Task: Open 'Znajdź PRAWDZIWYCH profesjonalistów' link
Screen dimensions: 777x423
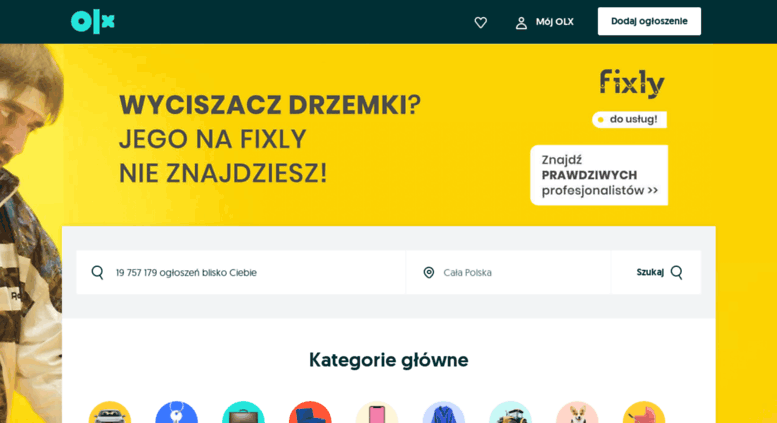Action: click(x=599, y=175)
